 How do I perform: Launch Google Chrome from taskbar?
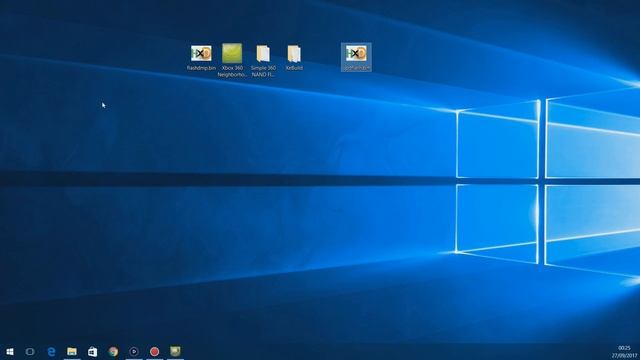pos(113,351)
